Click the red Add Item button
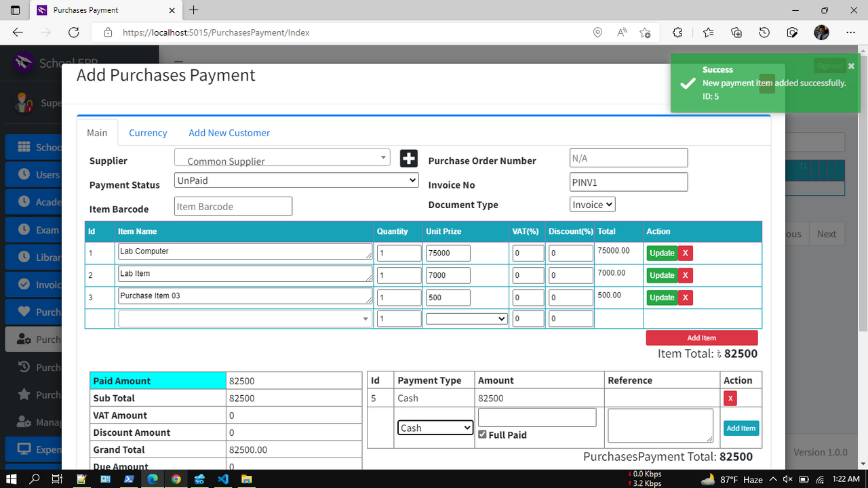The width and height of the screenshot is (868, 488). (x=701, y=338)
